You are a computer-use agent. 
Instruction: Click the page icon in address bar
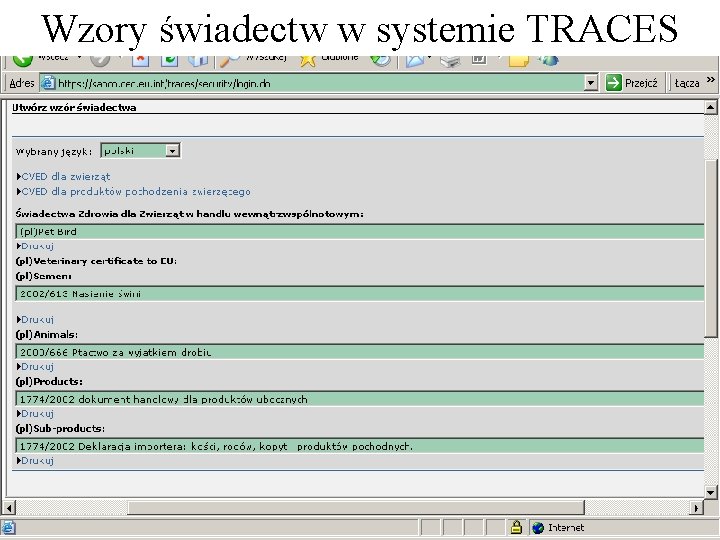pyautogui.click(x=47, y=83)
